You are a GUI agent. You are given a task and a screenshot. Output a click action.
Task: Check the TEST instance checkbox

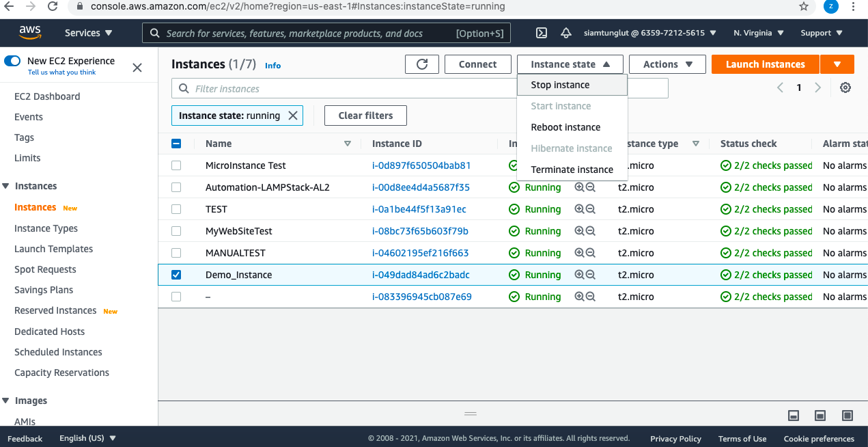[x=176, y=209]
